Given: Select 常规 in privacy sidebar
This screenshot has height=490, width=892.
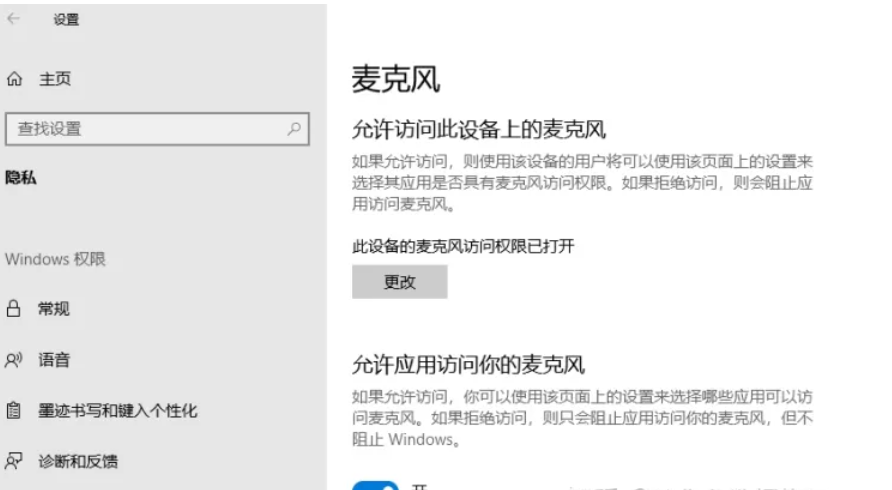Looking at the screenshot, I should click(53, 309).
